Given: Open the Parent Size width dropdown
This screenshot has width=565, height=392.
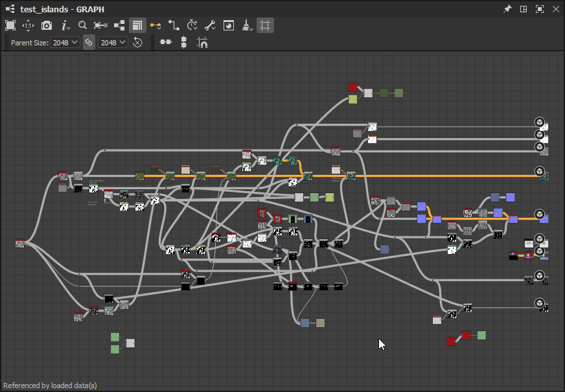Looking at the screenshot, I should pos(65,42).
